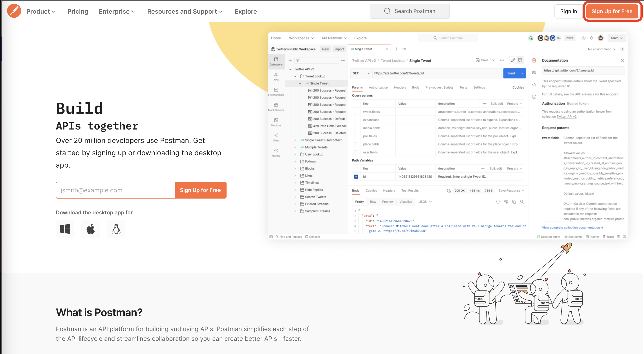Download the macOS desktop app
Image resolution: width=644 pixels, height=354 pixels.
[x=90, y=228]
